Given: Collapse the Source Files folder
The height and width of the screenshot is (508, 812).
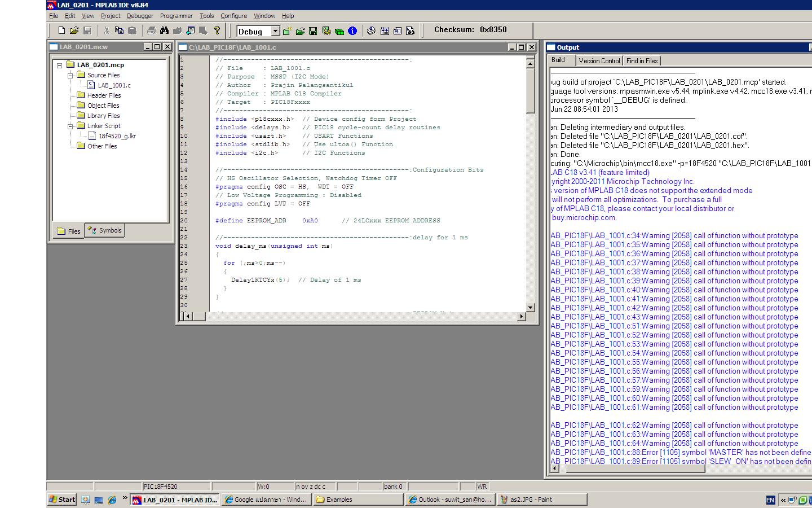Looking at the screenshot, I should (70, 75).
